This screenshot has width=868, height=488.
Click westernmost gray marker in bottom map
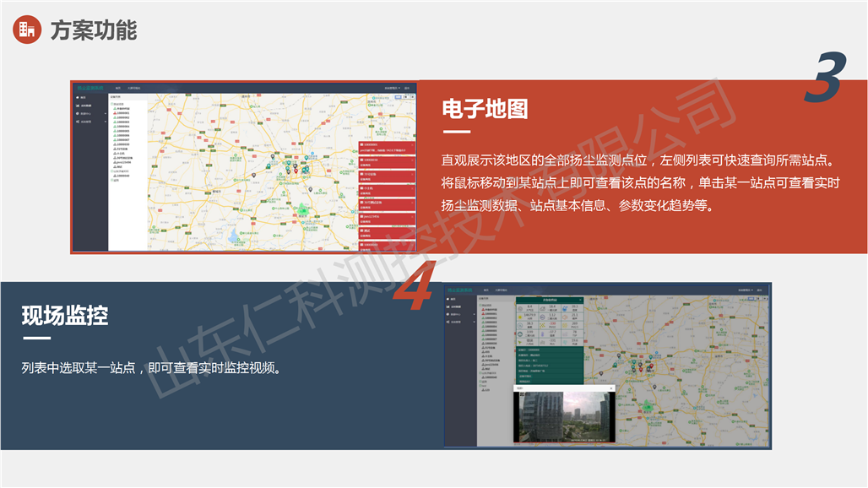[601, 373]
